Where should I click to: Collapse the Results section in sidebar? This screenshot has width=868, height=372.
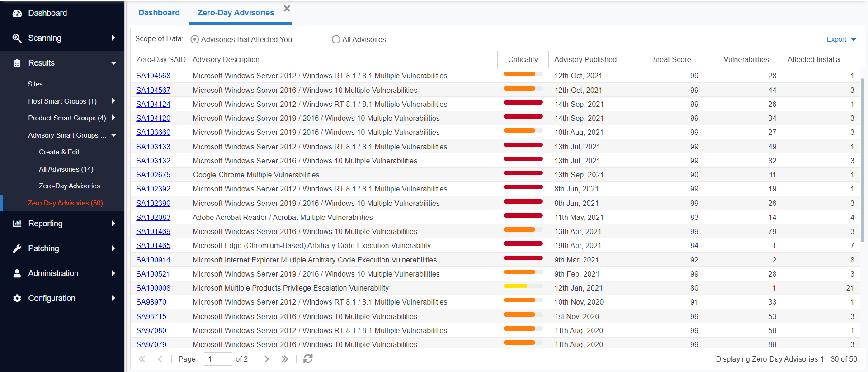(x=113, y=63)
